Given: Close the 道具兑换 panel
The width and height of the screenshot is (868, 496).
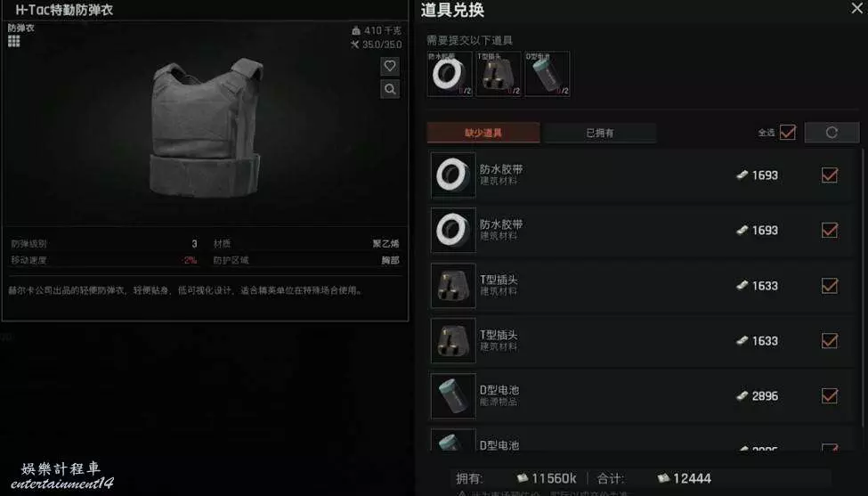Looking at the screenshot, I should coord(857,8).
